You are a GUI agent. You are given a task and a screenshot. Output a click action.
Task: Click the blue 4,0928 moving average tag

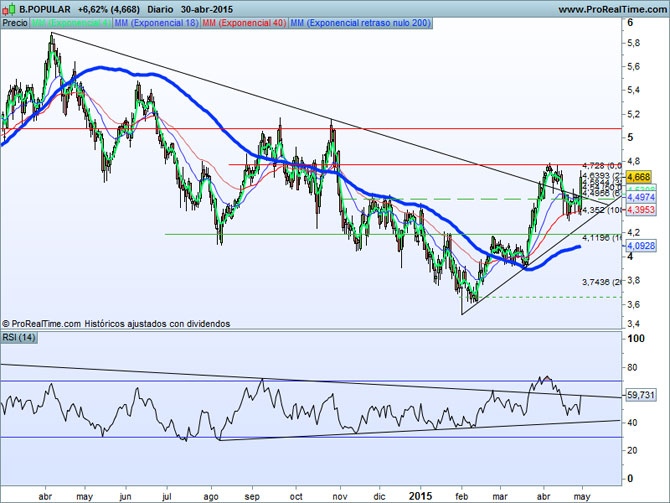click(x=641, y=246)
